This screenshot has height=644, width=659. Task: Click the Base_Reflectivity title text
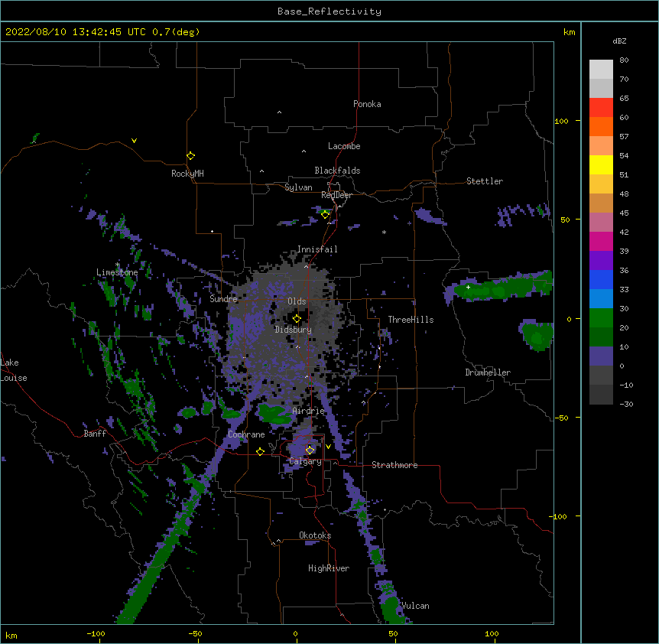coord(329,11)
